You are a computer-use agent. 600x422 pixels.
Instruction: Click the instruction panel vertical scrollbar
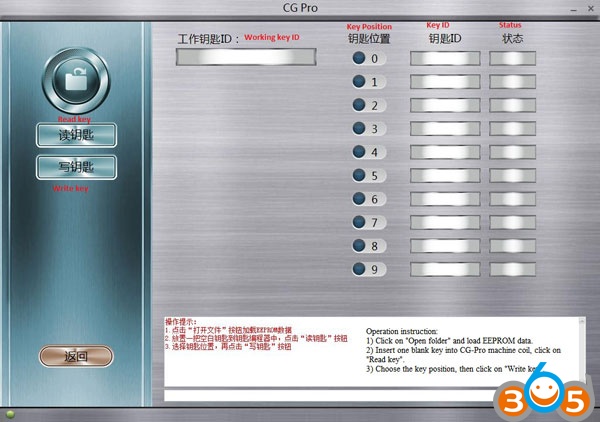pyautogui.click(x=582, y=350)
